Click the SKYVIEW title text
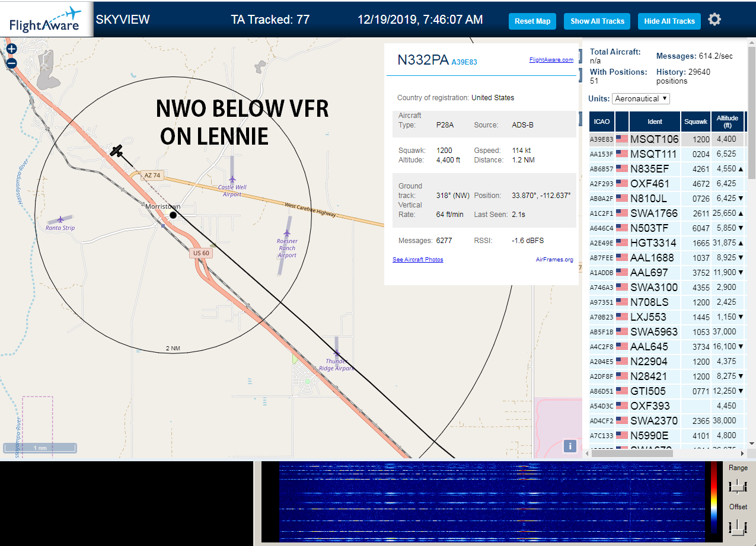The height and width of the screenshot is (546, 756). click(123, 20)
